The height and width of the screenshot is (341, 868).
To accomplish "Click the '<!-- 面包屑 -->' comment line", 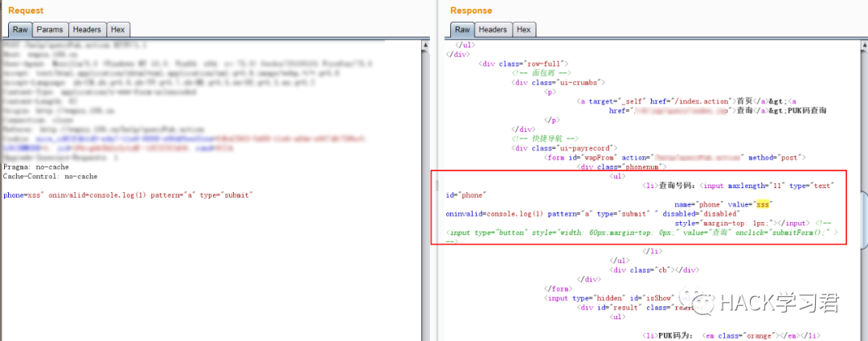I will pyautogui.click(x=542, y=73).
